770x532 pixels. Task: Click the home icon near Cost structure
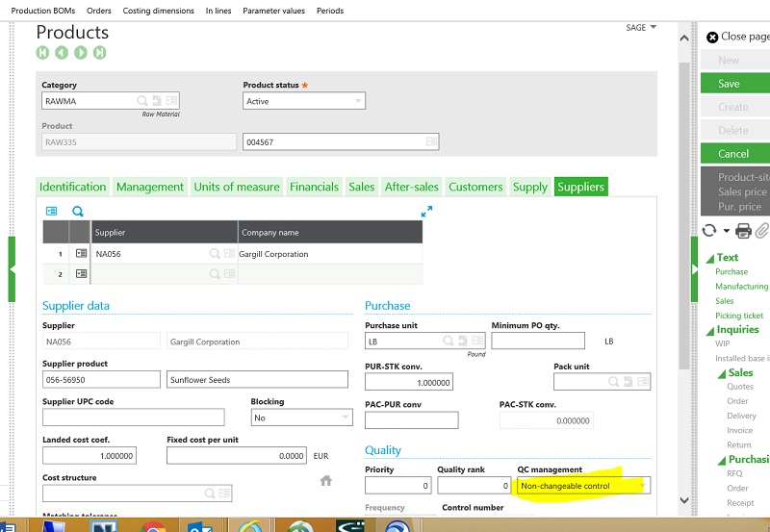click(325, 480)
